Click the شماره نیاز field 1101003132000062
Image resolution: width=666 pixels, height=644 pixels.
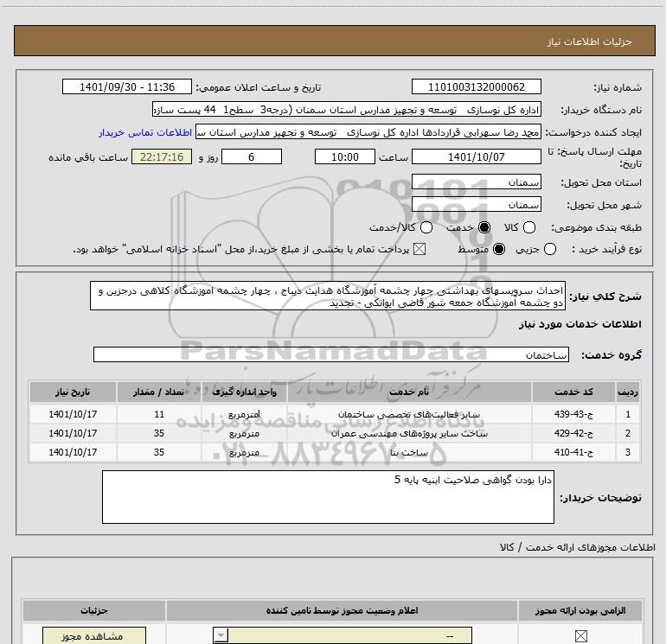476,86
